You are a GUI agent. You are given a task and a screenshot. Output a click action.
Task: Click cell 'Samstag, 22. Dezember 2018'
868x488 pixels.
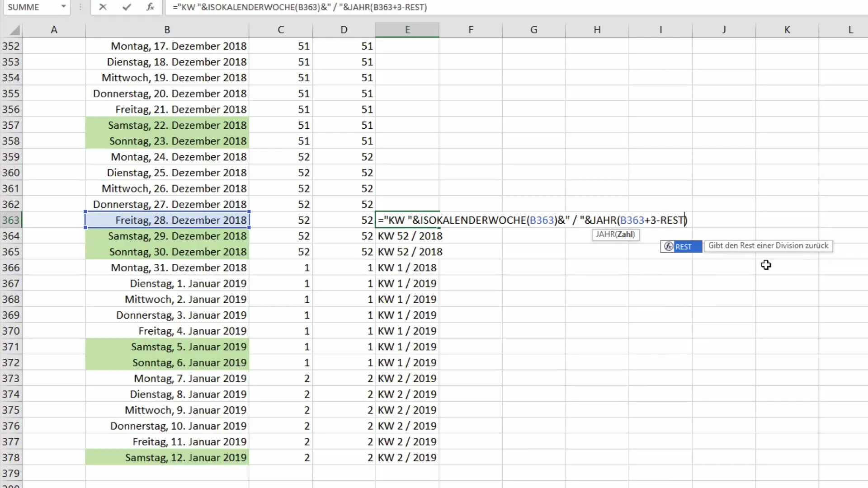(x=167, y=125)
